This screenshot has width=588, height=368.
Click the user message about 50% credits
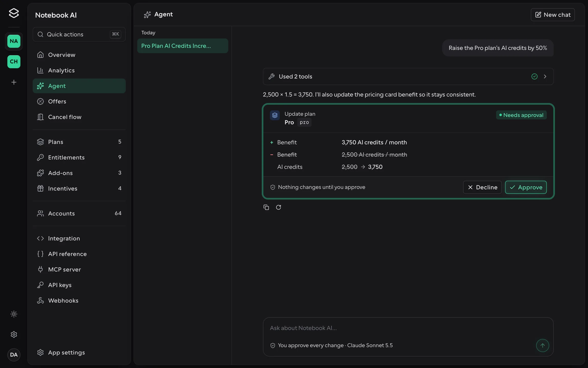click(x=498, y=48)
